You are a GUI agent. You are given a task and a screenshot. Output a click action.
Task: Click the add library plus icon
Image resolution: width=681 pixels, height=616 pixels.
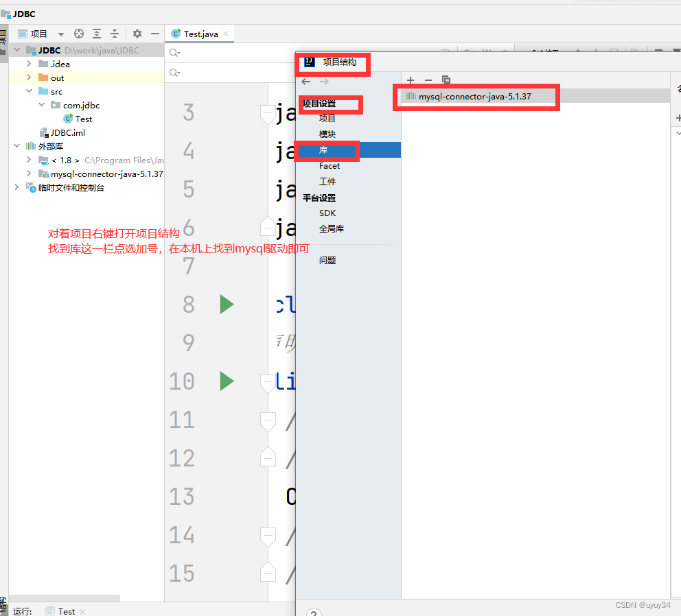click(410, 80)
